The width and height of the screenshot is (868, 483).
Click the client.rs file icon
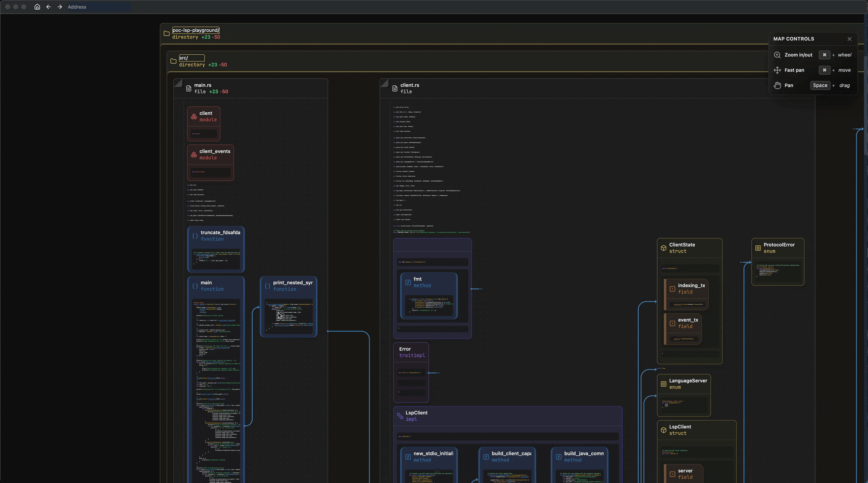coord(395,89)
